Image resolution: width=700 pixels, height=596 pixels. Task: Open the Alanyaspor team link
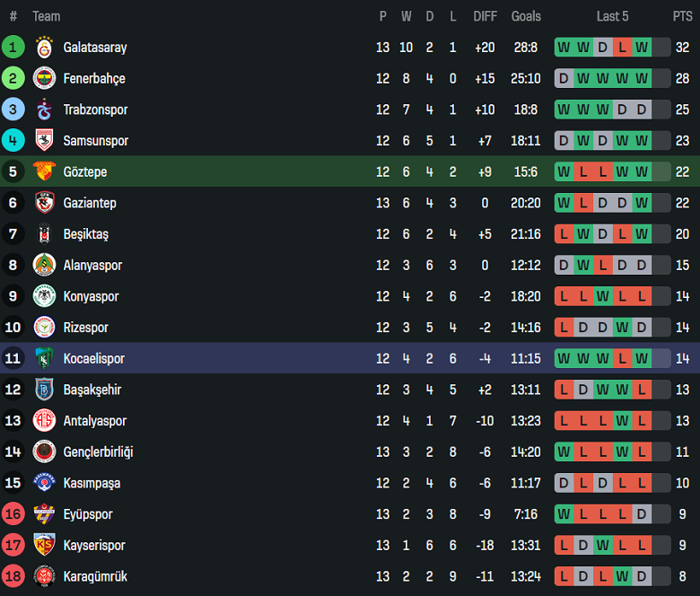pyautogui.click(x=92, y=266)
